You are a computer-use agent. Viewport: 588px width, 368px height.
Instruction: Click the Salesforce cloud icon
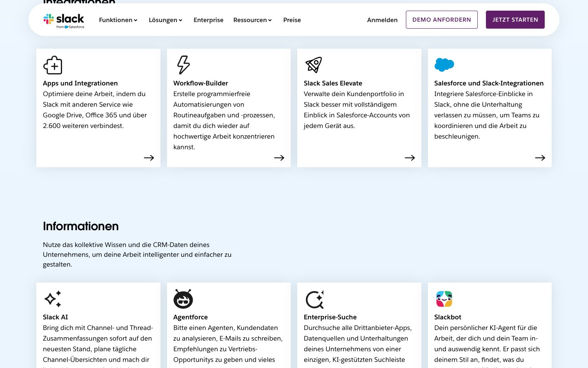pos(444,65)
